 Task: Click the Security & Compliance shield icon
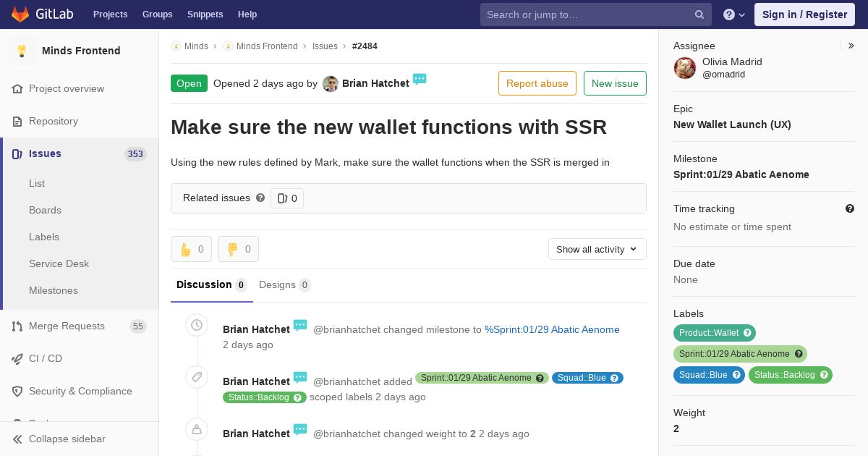(x=17, y=391)
